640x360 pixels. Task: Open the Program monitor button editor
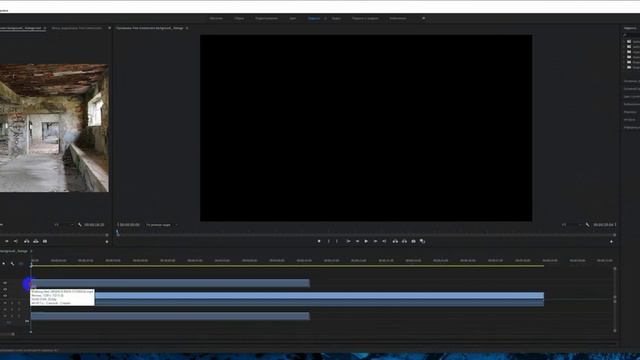(x=611, y=242)
